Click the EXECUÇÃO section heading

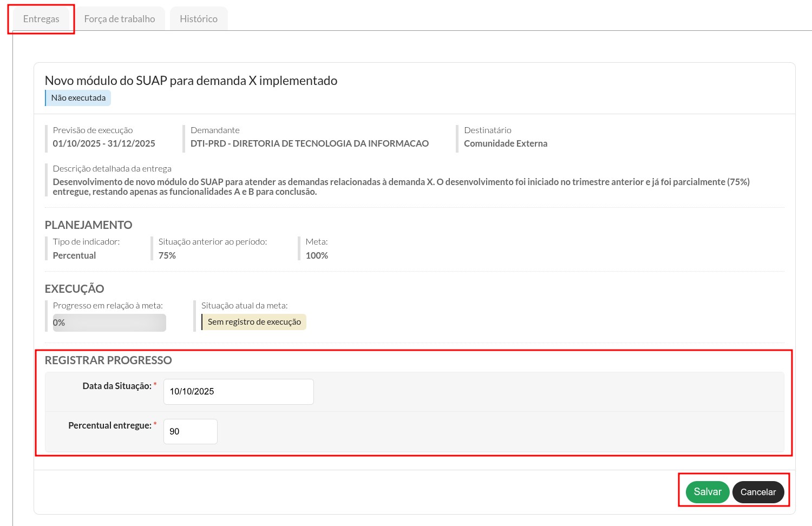click(x=74, y=289)
